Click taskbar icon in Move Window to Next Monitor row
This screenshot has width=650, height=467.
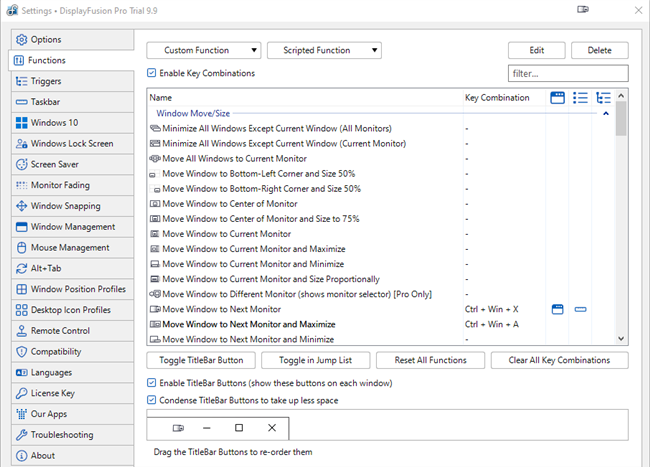click(x=580, y=309)
